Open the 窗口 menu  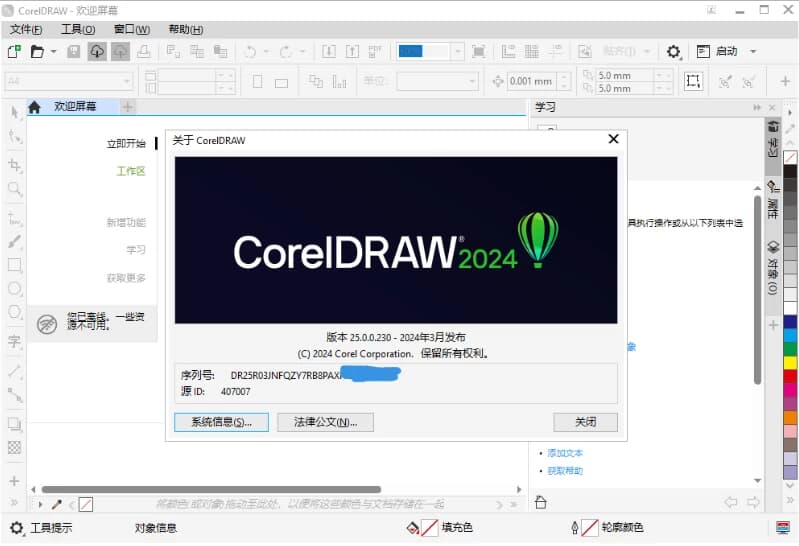[x=131, y=30]
